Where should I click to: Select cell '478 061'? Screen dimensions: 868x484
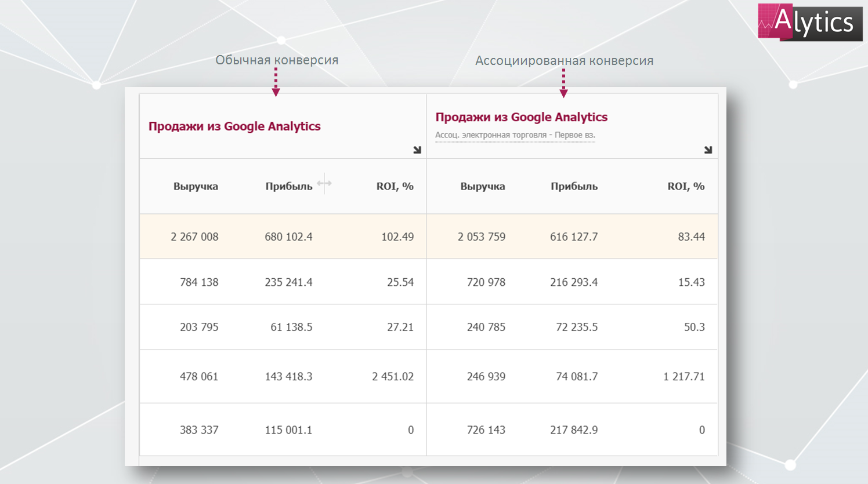[x=199, y=377]
